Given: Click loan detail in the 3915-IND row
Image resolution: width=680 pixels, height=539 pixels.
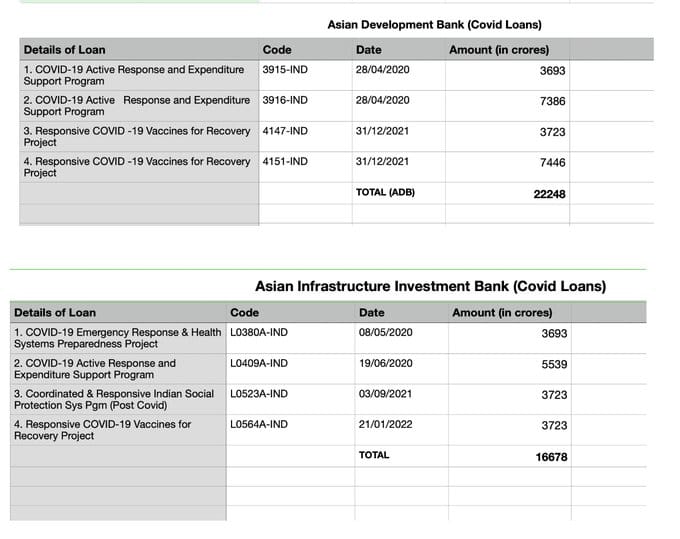Looking at the screenshot, I should tap(139, 75).
